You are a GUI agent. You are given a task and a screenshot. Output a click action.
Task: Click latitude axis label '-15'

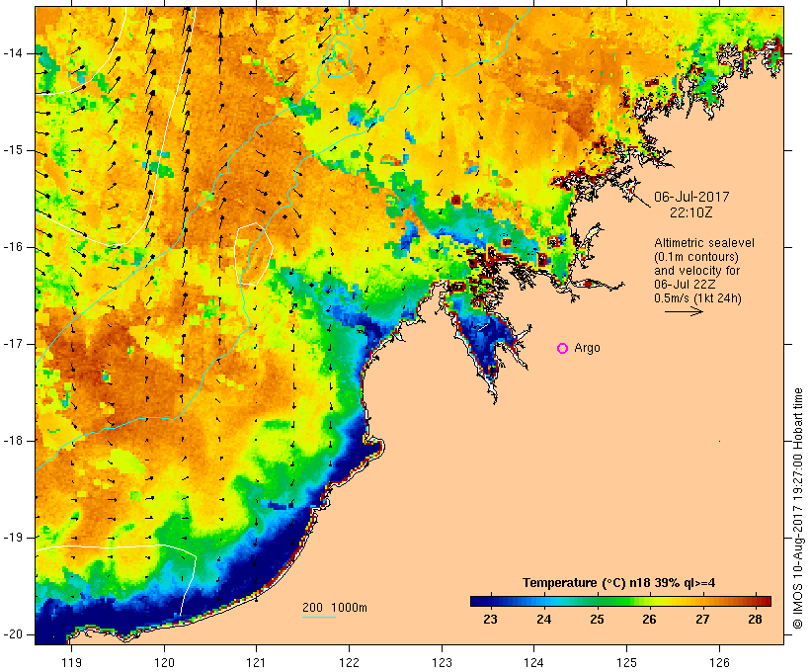coord(13,150)
